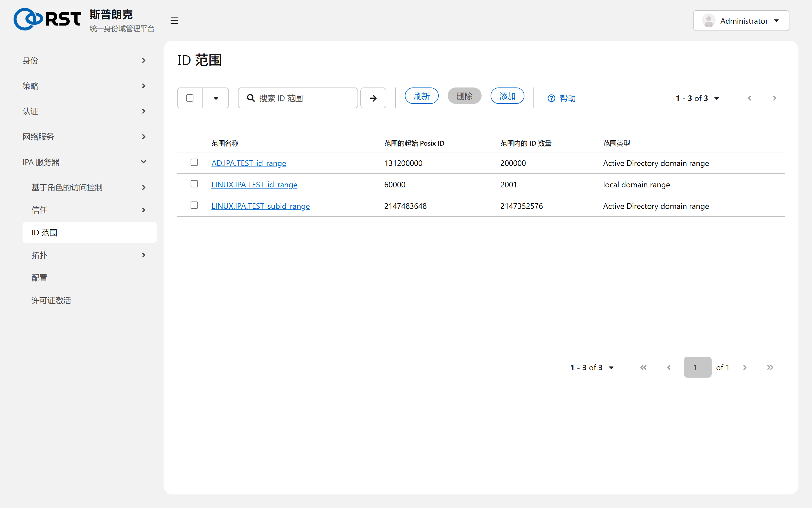Open bottom '1 - 3 of 3' per-page dropdown

pyautogui.click(x=592, y=367)
